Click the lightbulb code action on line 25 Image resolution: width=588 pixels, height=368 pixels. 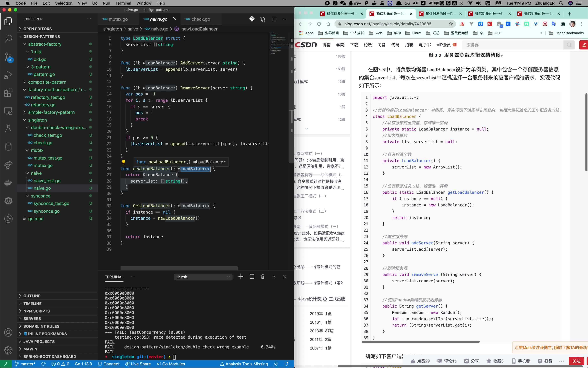[x=123, y=162]
